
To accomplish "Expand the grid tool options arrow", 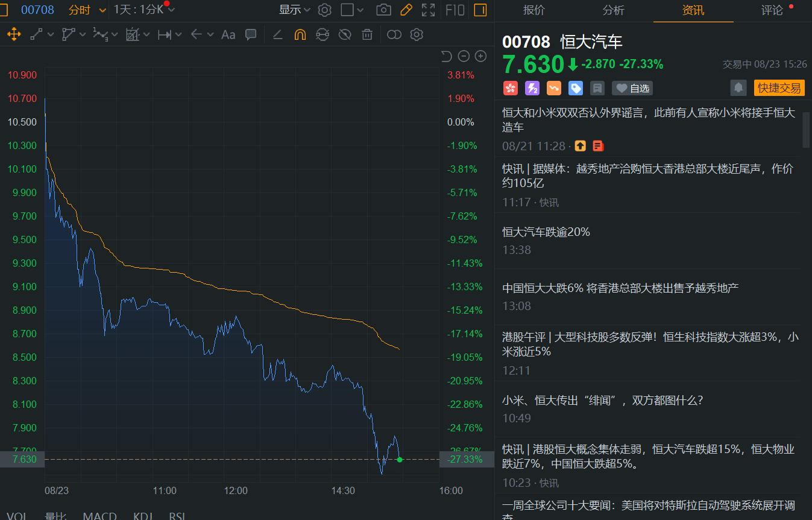I will (x=146, y=34).
